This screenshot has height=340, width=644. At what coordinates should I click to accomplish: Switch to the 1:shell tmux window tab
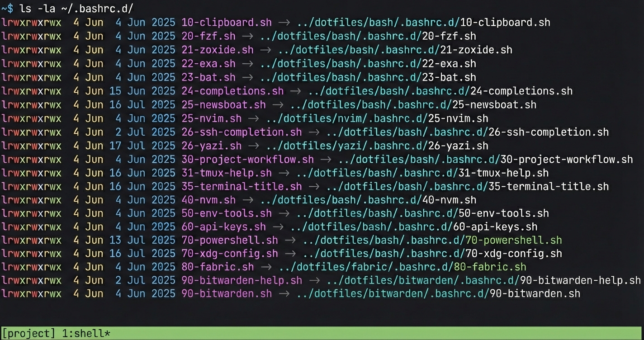(x=85, y=333)
